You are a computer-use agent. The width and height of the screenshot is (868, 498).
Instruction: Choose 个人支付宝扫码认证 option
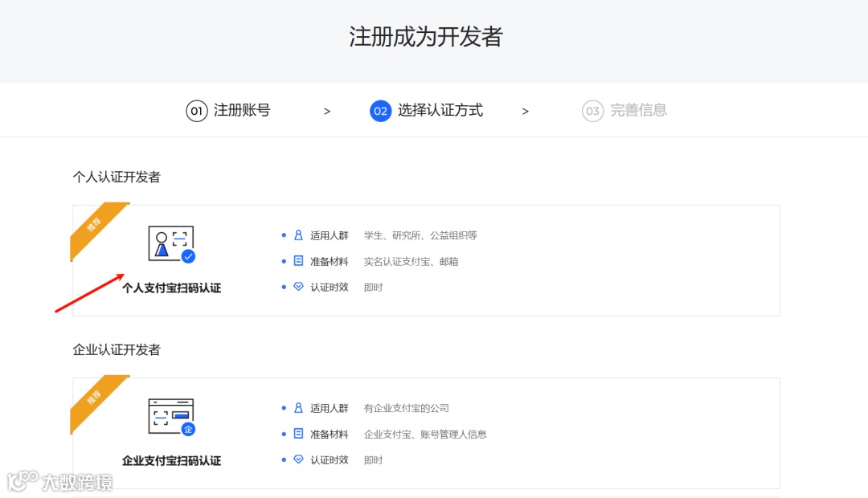tap(172, 288)
